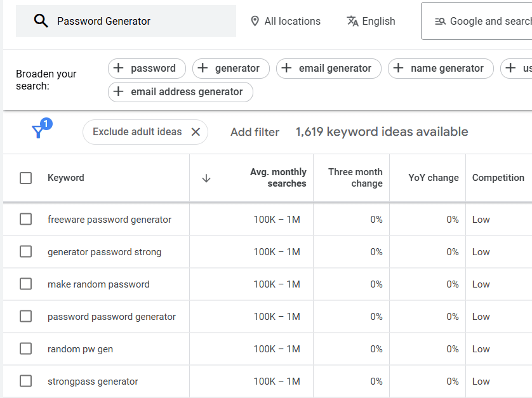Click the search networks icon

(x=441, y=22)
